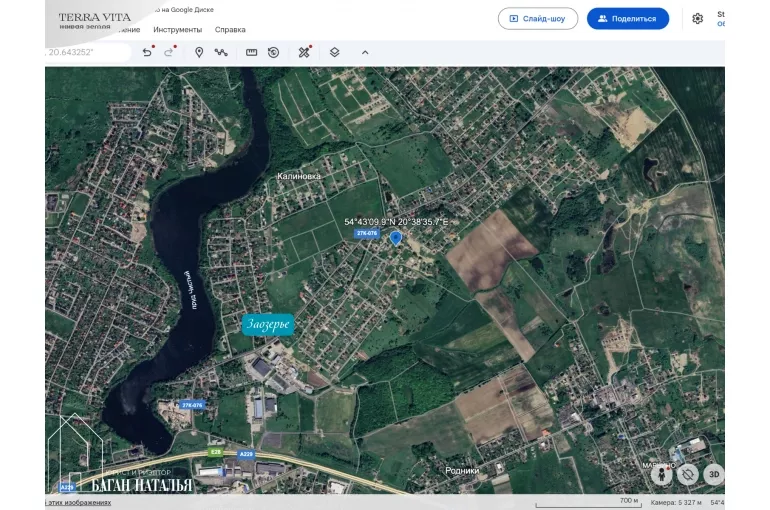
Task: Open the historical imagery clock tool
Action: click(x=273, y=52)
